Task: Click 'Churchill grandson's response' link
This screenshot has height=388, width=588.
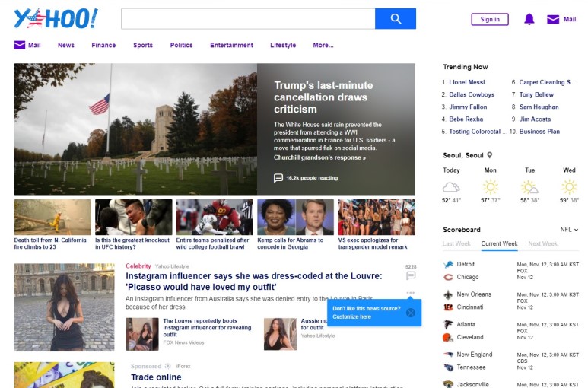Action: pos(319,157)
